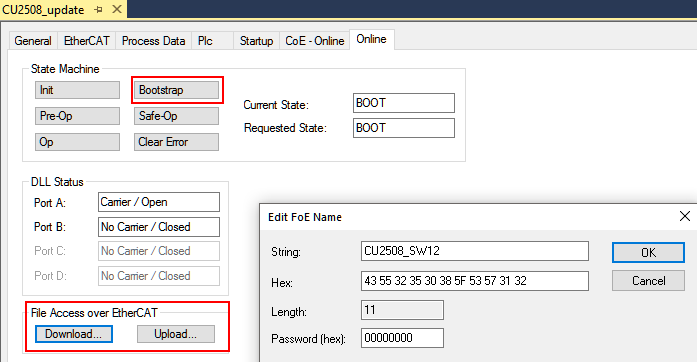Click the Requested State field
The width and height of the screenshot is (697, 362).
point(404,128)
